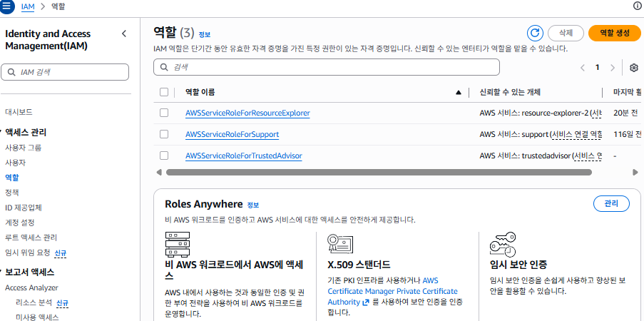Viewport: 644px width, 321px height.
Task: Click the 역할 생성 button
Action: tap(615, 34)
